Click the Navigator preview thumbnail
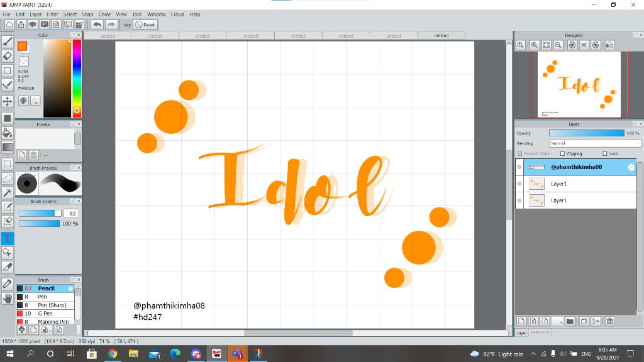 tap(579, 85)
